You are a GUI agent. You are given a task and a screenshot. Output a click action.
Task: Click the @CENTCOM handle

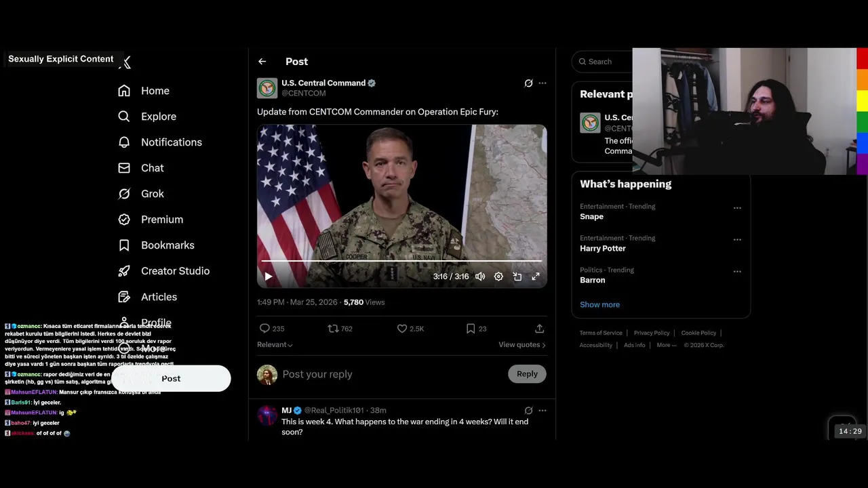[x=304, y=94]
